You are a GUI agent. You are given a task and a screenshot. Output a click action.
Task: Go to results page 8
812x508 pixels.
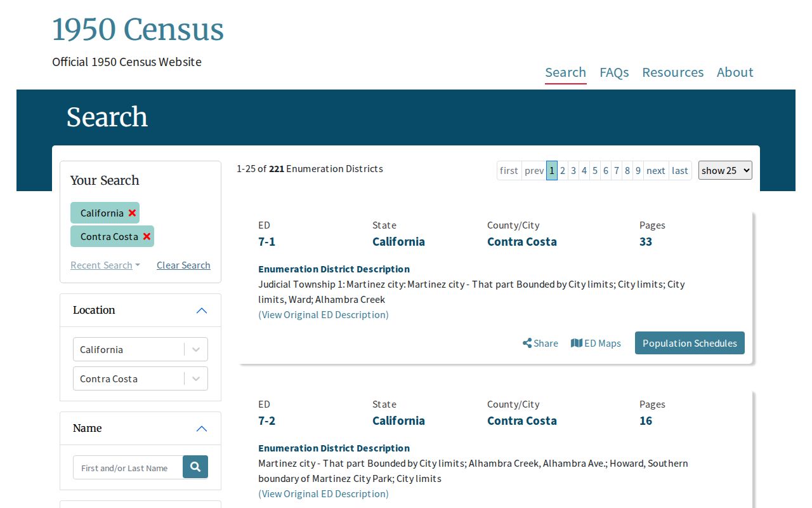pyautogui.click(x=627, y=170)
